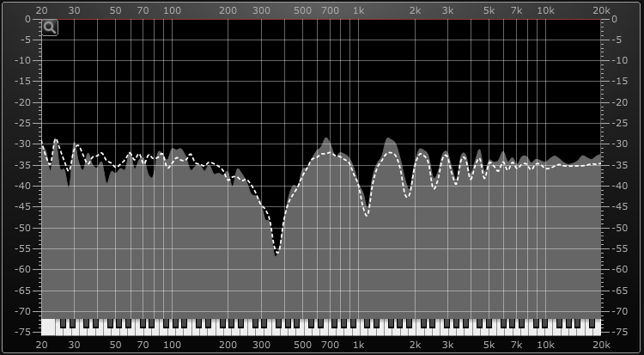Click the deepest notch in the spectrum

pyautogui.click(x=276, y=254)
